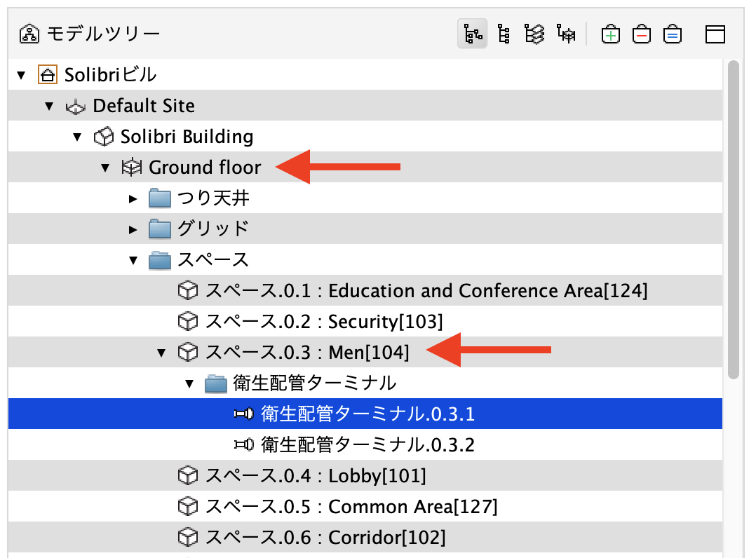Click the つり天井 folder icon

coord(160,198)
